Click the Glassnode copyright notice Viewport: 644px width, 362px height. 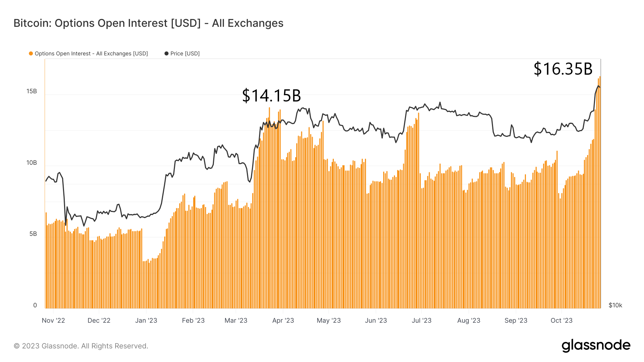coord(81,346)
